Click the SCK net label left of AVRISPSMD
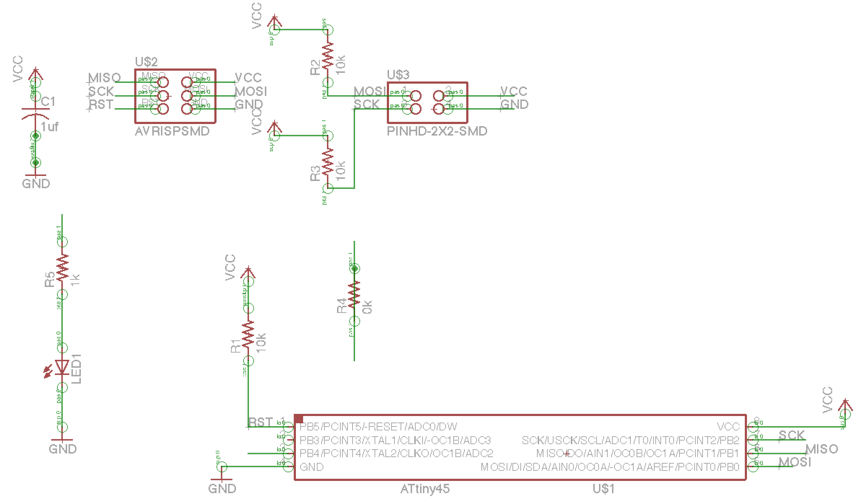This screenshot has width=861, height=504. click(x=101, y=91)
